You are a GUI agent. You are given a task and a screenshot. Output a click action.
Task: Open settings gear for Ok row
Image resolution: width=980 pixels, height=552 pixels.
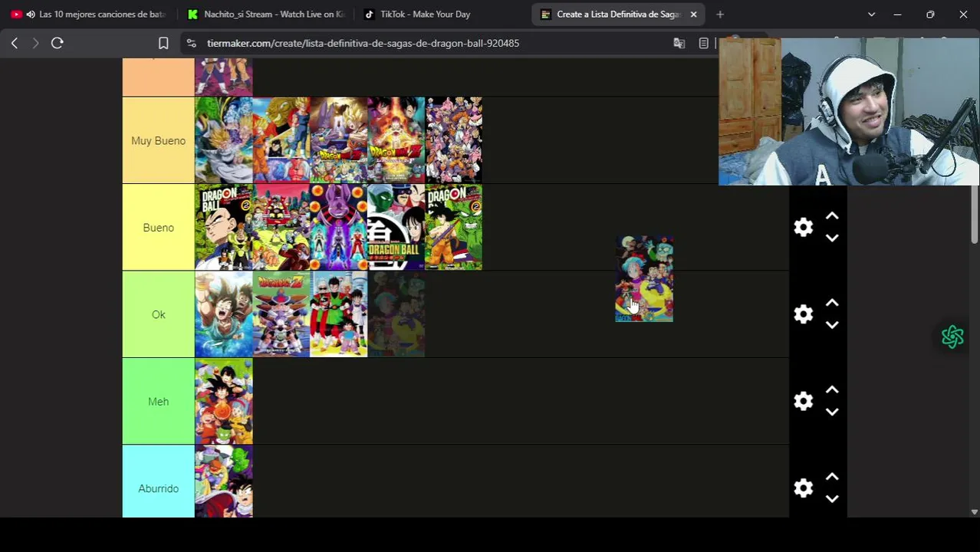803,314
